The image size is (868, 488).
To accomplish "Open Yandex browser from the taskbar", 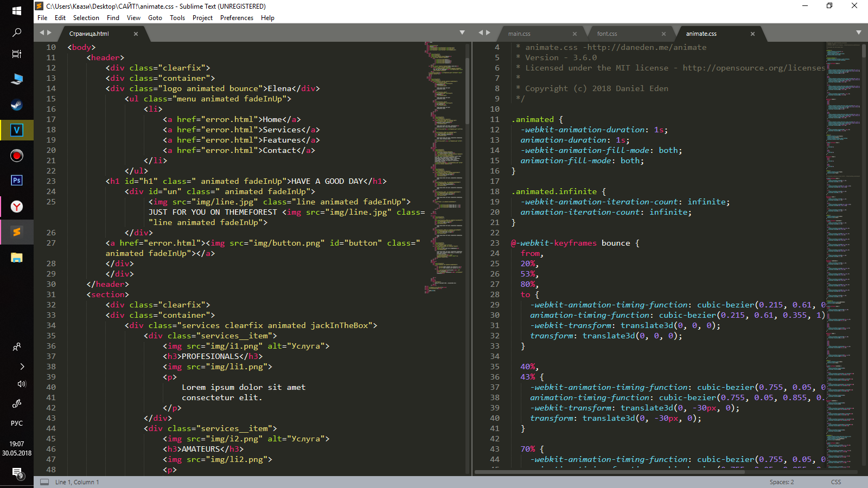I will pos(17,206).
